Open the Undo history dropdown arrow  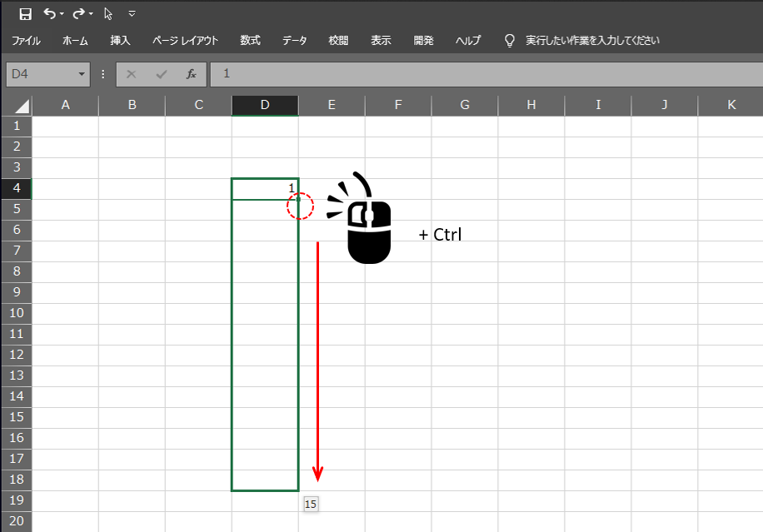tap(62, 14)
